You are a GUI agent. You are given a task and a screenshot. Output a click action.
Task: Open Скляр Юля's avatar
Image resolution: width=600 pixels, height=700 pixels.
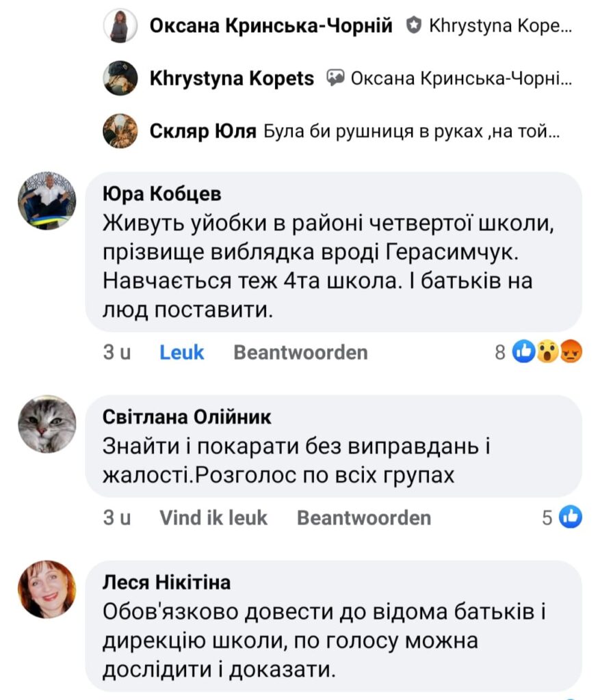click(120, 131)
